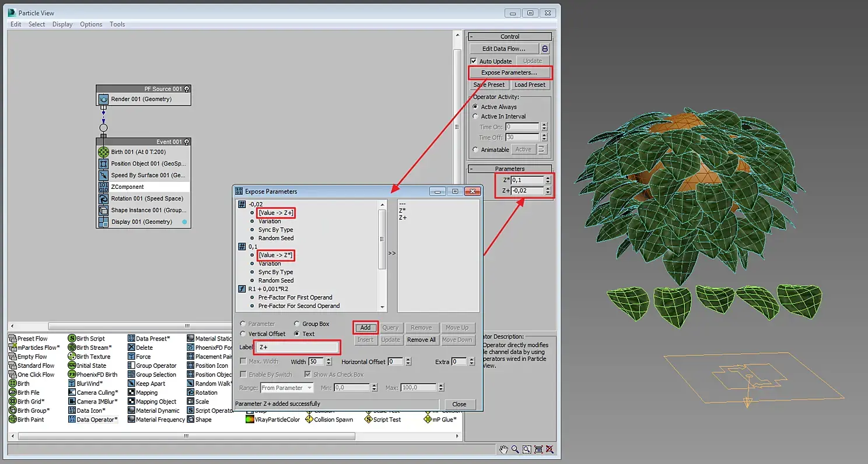Click the Edit Data Flow button

[504, 49]
